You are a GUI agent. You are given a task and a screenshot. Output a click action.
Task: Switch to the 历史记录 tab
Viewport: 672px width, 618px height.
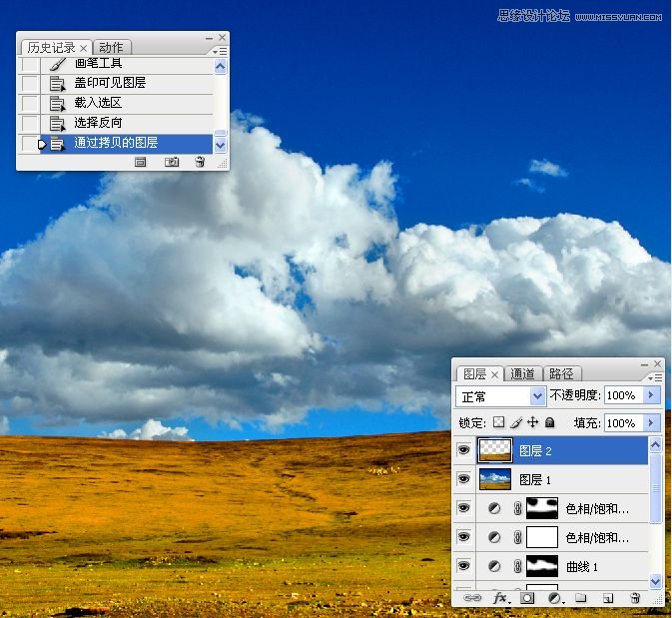[x=52, y=48]
